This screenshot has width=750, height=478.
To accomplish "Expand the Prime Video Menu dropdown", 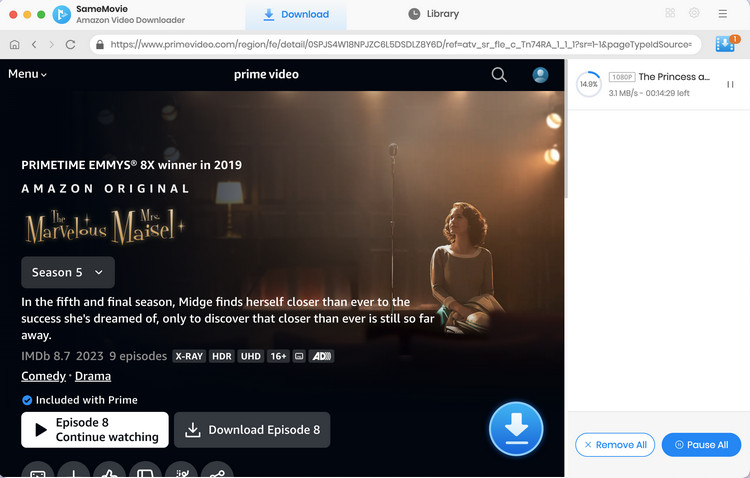I will [x=27, y=74].
